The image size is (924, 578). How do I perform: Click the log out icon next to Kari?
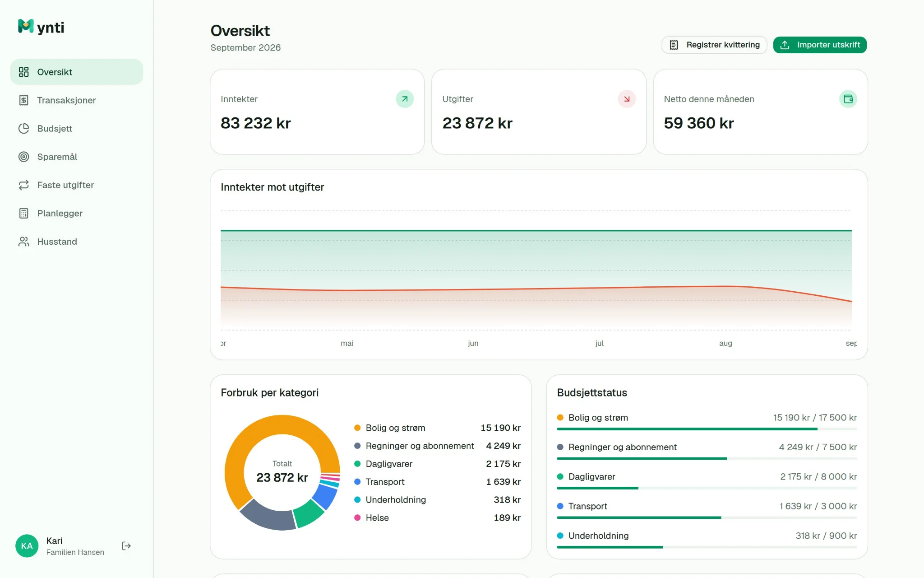tap(126, 546)
